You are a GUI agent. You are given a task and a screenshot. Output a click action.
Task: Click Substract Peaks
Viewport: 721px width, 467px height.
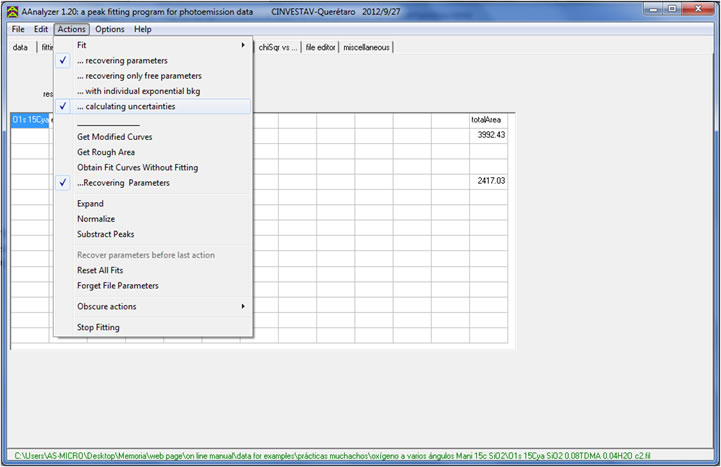[x=105, y=234]
